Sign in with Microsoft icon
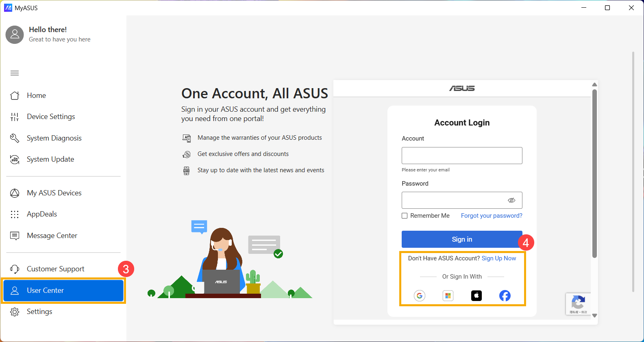The width and height of the screenshot is (644, 342). pos(448,296)
